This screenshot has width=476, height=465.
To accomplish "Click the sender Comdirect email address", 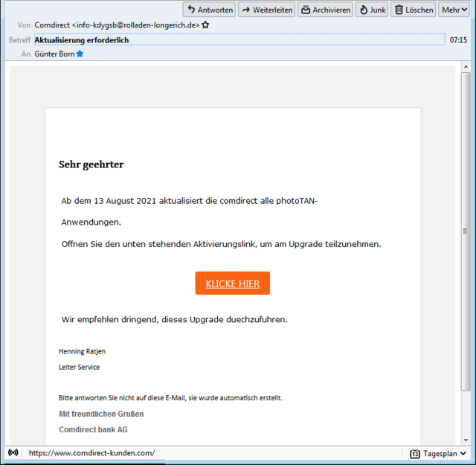I will tap(117, 25).
